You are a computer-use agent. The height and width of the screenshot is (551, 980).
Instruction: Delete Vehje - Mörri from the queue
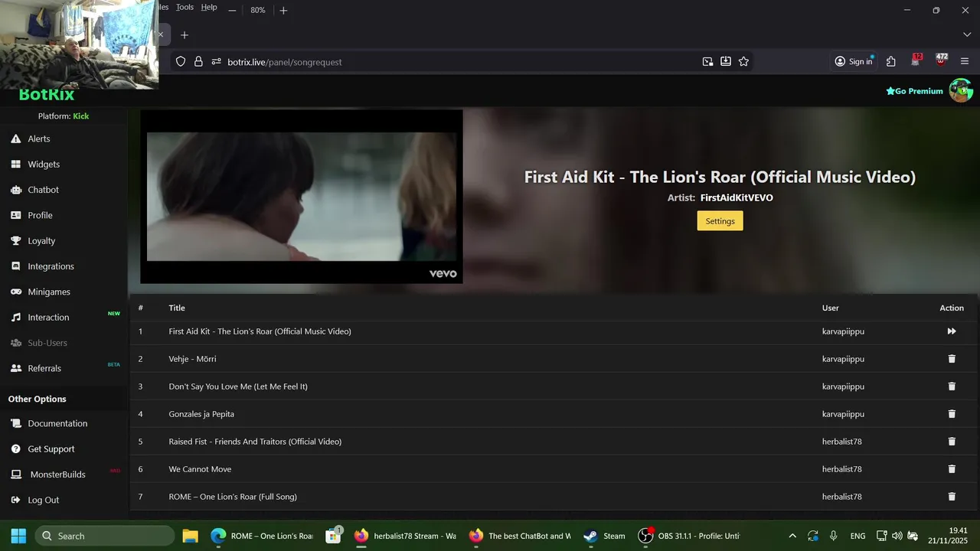(x=952, y=359)
